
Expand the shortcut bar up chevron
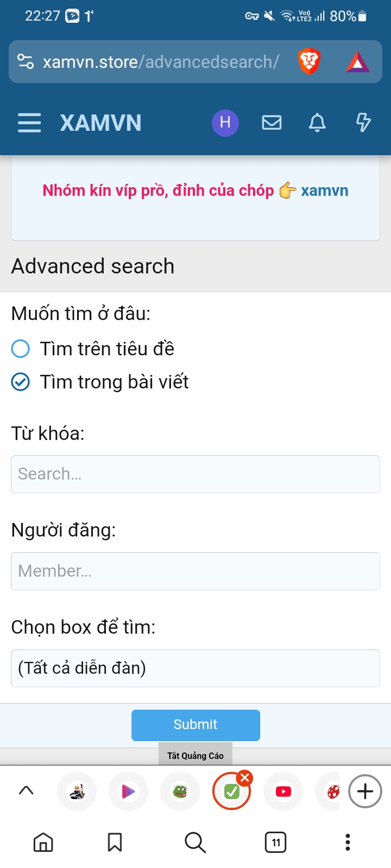click(x=26, y=790)
